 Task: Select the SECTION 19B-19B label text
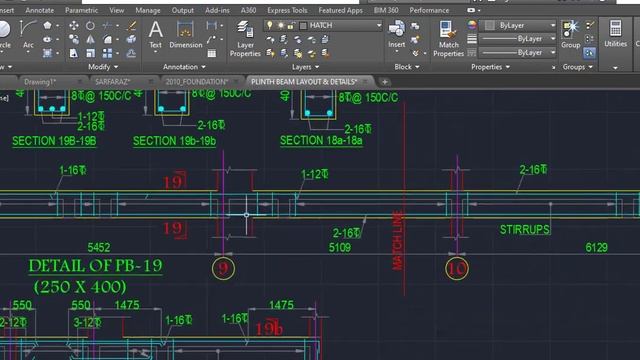(54, 141)
